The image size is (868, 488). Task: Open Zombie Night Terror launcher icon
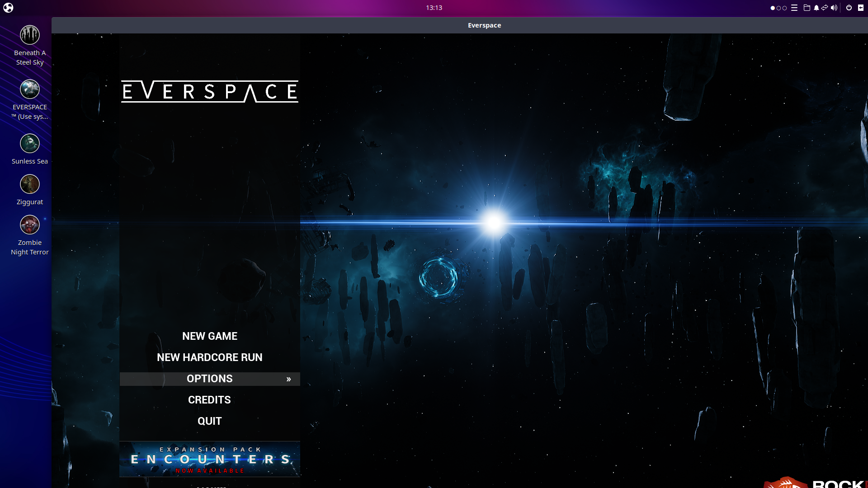pyautogui.click(x=30, y=225)
